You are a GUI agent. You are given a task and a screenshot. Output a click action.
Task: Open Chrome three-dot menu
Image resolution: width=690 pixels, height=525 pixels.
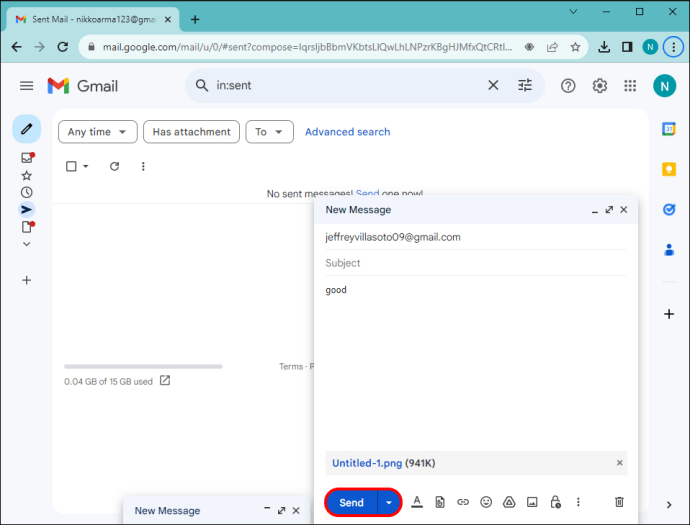click(x=673, y=47)
